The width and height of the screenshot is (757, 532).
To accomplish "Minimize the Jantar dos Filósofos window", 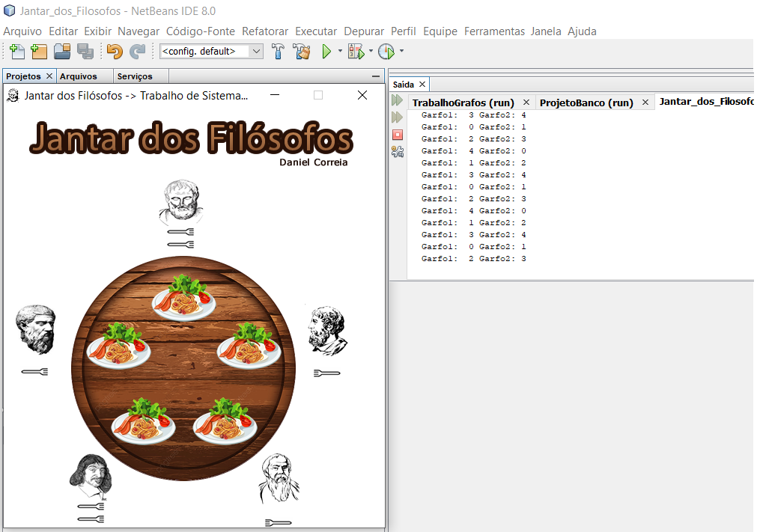I will point(275,95).
